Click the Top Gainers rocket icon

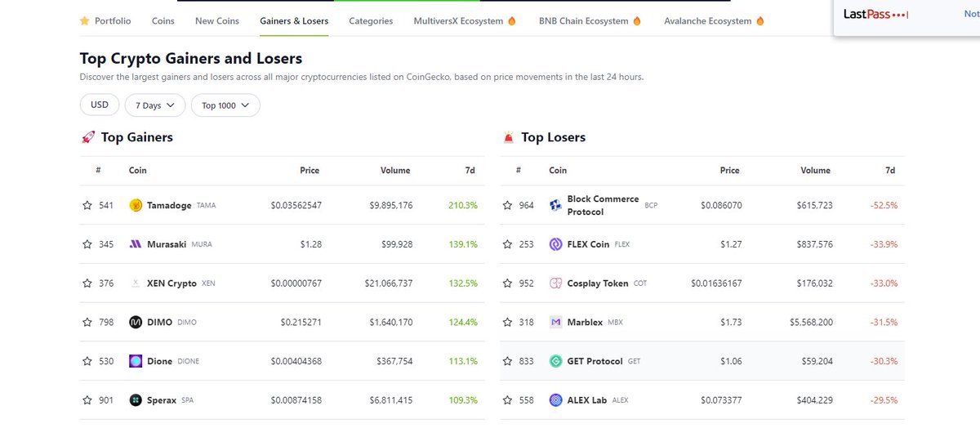coord(87,137)
